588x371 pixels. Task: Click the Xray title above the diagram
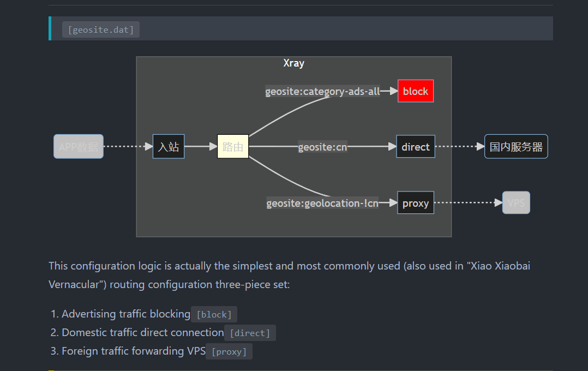293,63
